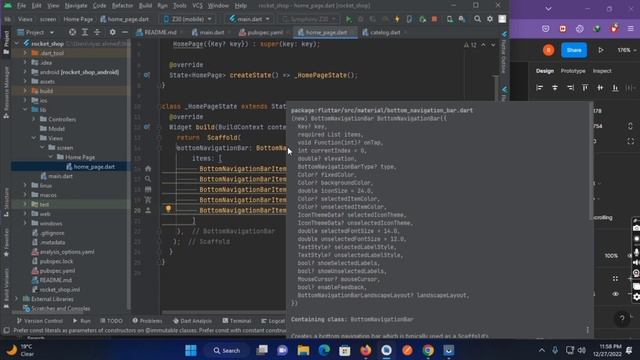The image size is (640, 360).
Task: Click the person gutter icon preview
Action: click(x=148, y=210)
